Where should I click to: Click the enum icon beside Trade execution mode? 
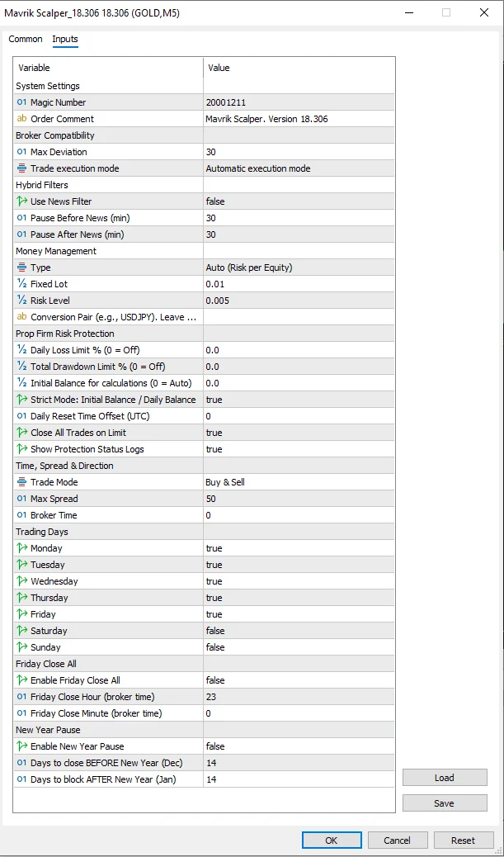point(21,168)
